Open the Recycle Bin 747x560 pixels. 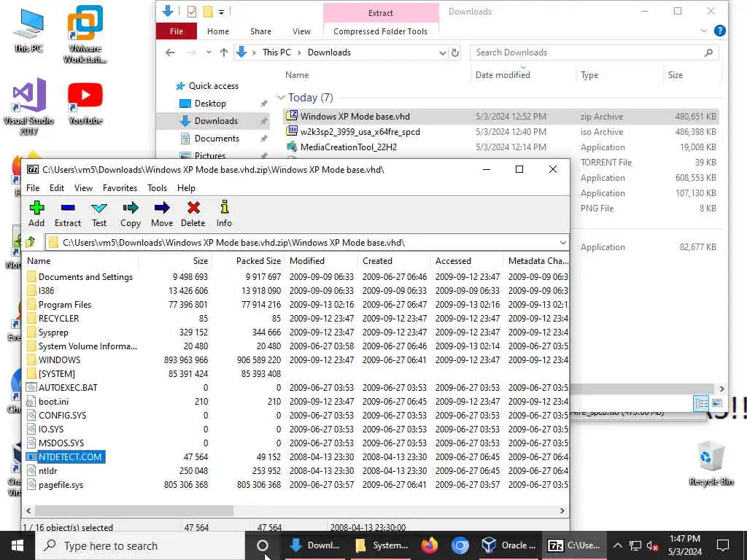click(x=711, y=462)
